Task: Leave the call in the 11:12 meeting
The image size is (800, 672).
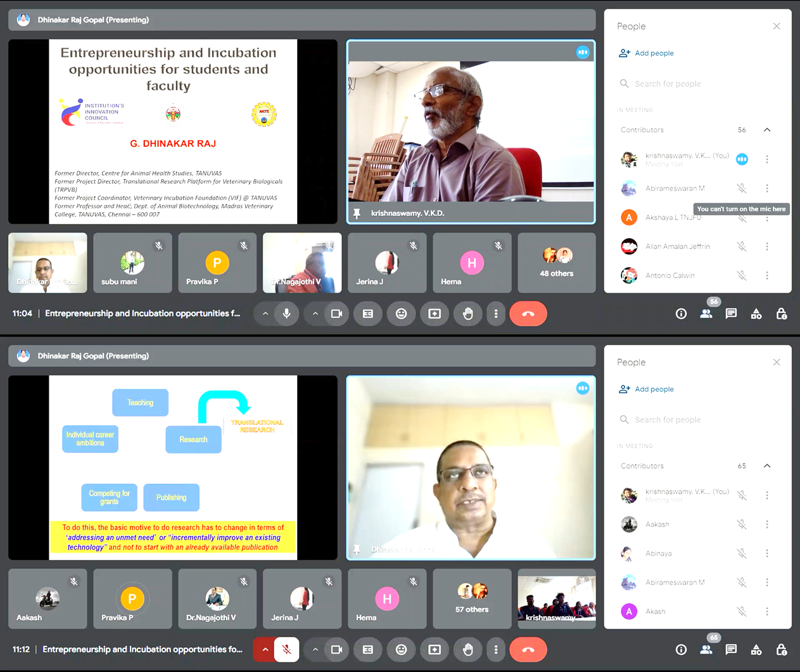Action: click(528, 649)
